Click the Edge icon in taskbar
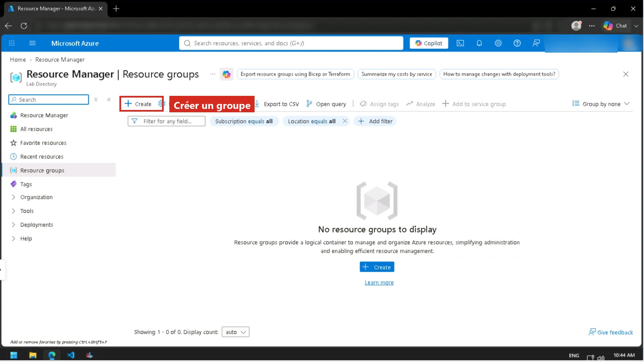The width and height of the screenshot is (644, 362). click(52, 355)
